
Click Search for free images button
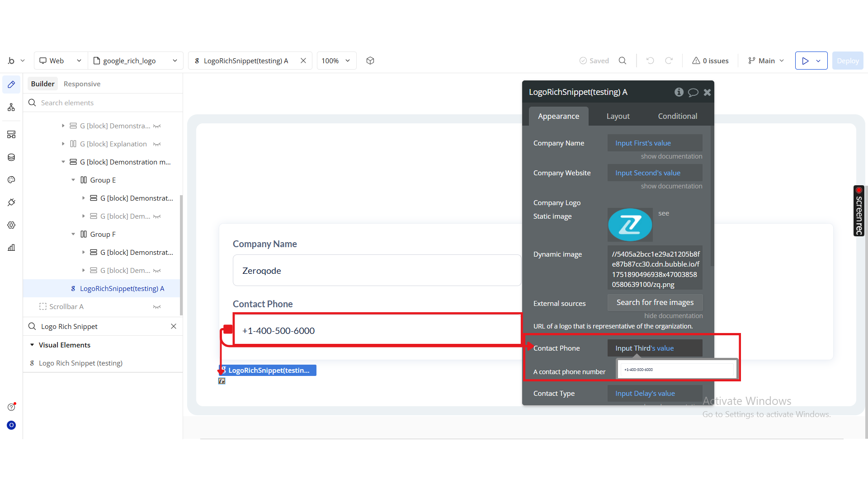click(655, 302)
